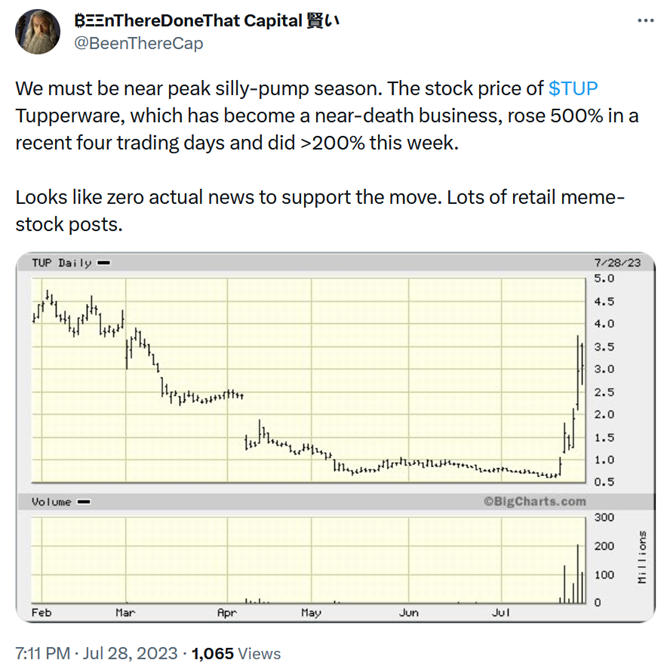The width and height of the screenshot is (667, 669).
Task: Open the $TUP cashtag link
Action: [x=573, y=88]
